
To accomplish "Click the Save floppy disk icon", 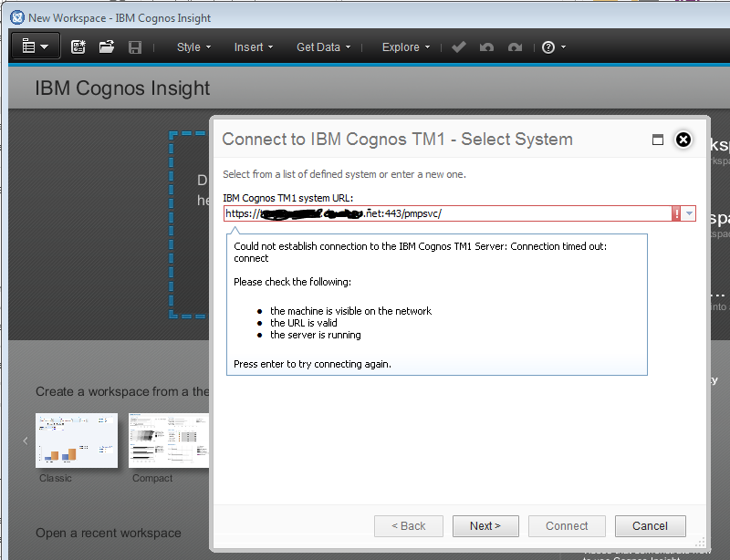I will (135, 47).
